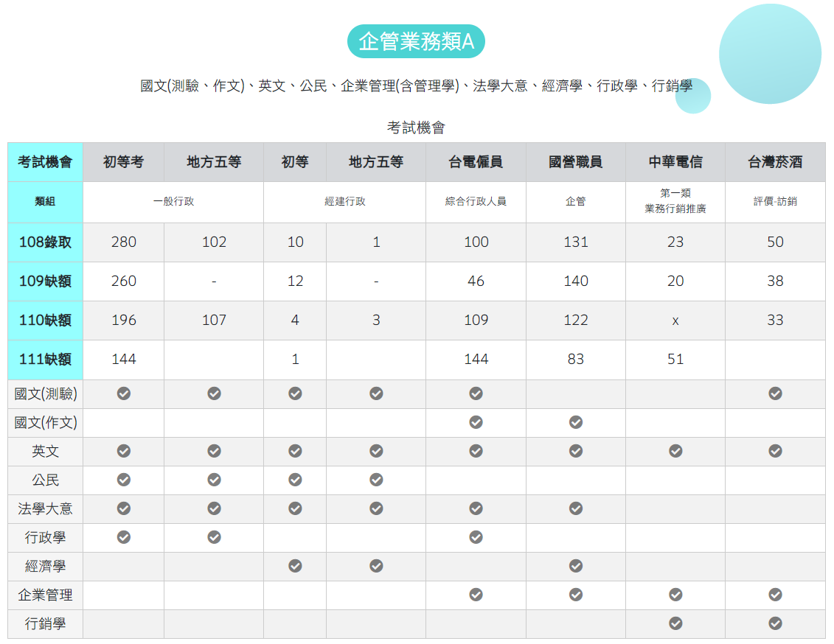The width and height of the screenshot is (834, 644).
Task: Click the 法學大意 checkmark under 台電僱員
Action: coord(476,508)
